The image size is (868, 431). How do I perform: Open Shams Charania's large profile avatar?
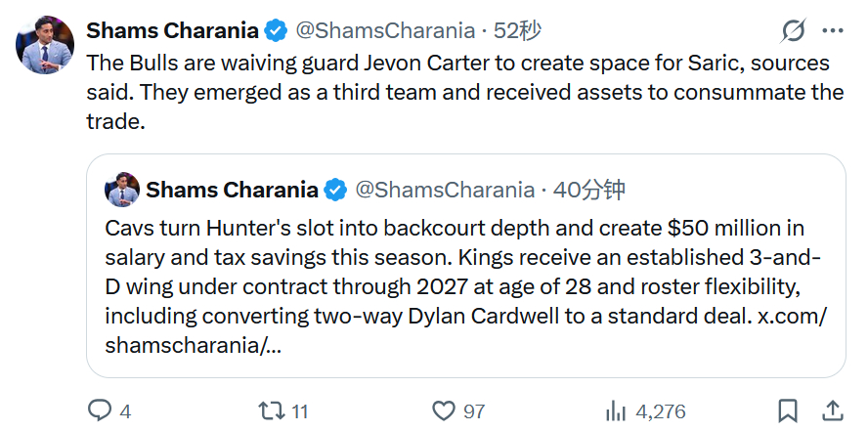[x=45, y=45]
